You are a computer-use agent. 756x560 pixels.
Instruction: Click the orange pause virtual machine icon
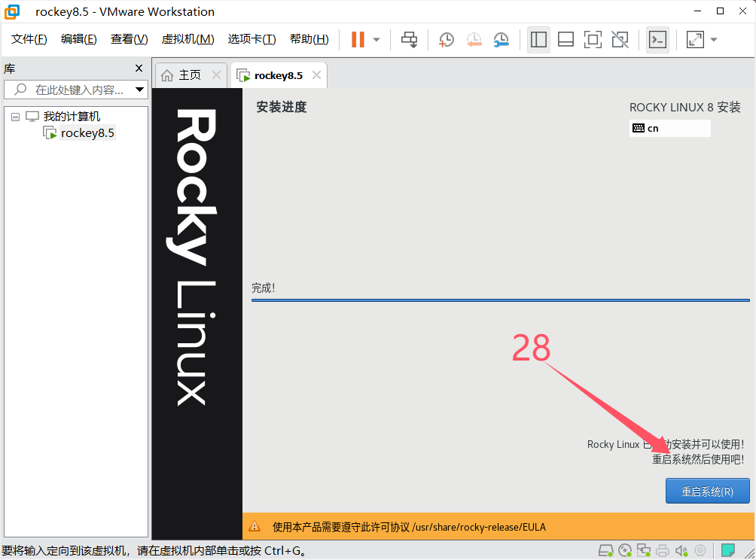tap(358, 40)
